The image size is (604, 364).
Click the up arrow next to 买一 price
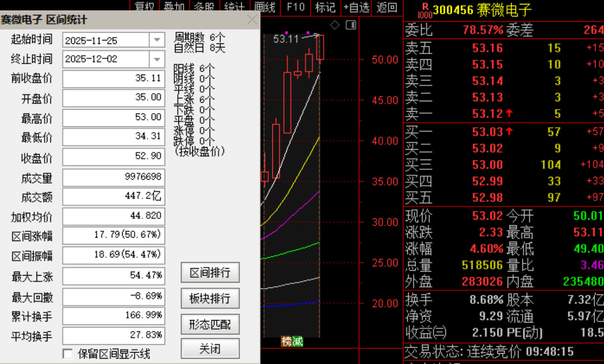(x=509, y=132)
